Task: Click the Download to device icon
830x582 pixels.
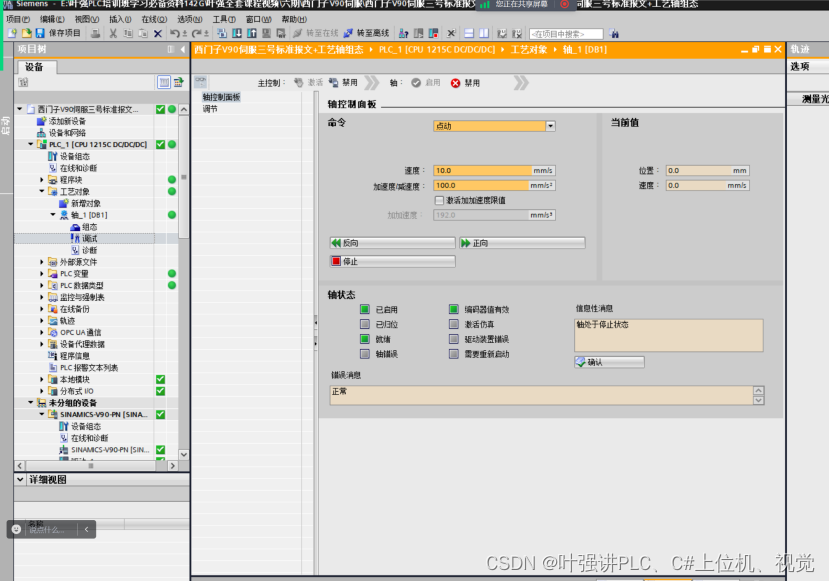Action: 237,33
